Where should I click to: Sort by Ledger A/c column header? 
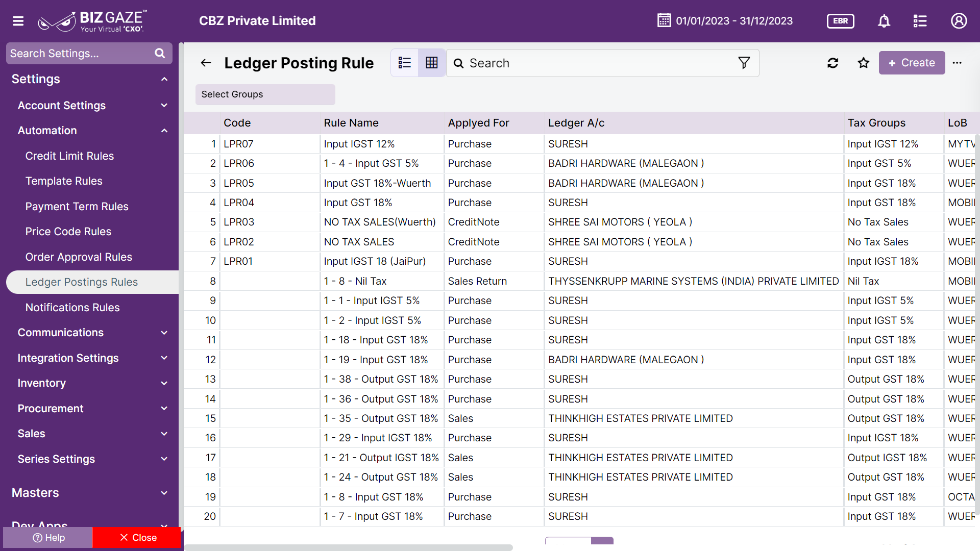576,123
